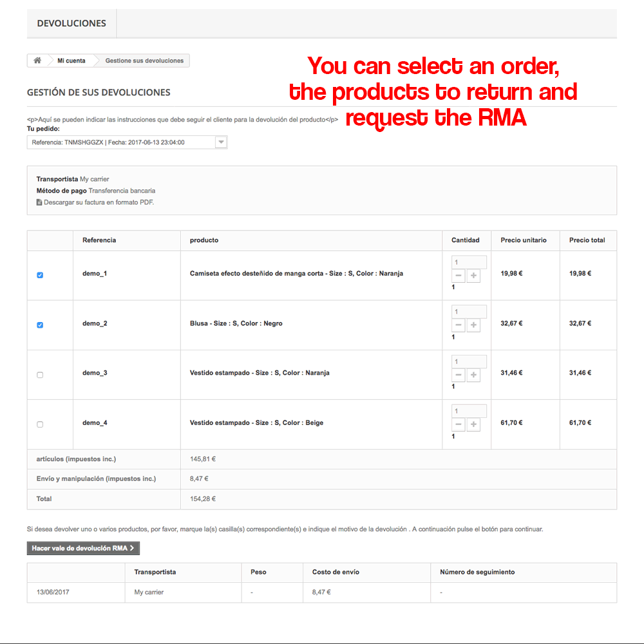The image size is (644, 644).
Task: Open the Tu pedido order dropdown
Action: coord(128,142)
